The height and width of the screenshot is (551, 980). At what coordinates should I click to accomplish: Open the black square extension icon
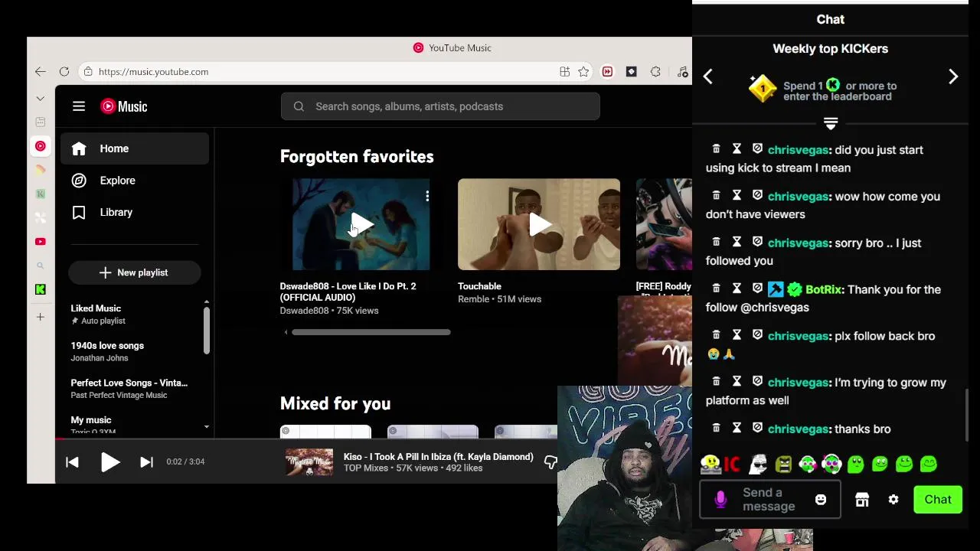[x=631, y=71]
